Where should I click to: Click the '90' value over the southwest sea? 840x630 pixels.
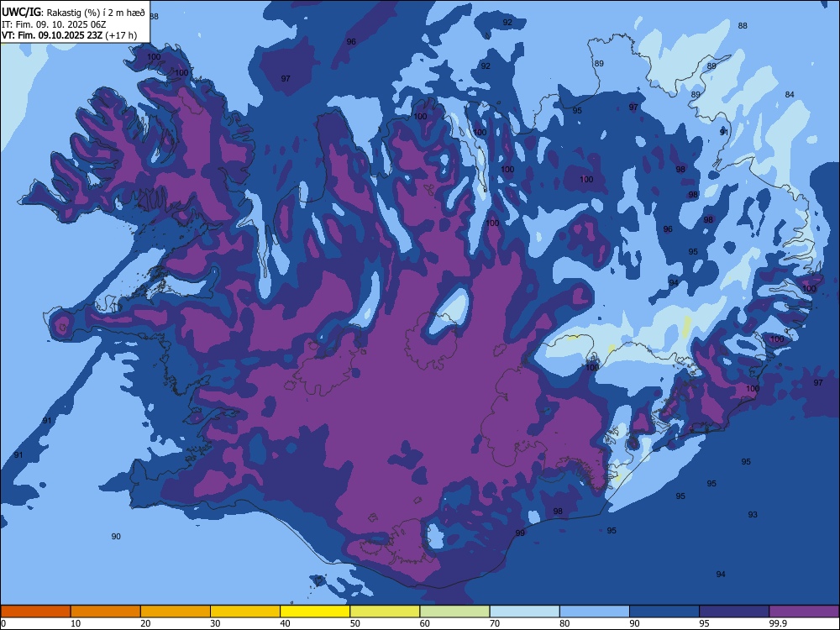[x=116, y=537]
